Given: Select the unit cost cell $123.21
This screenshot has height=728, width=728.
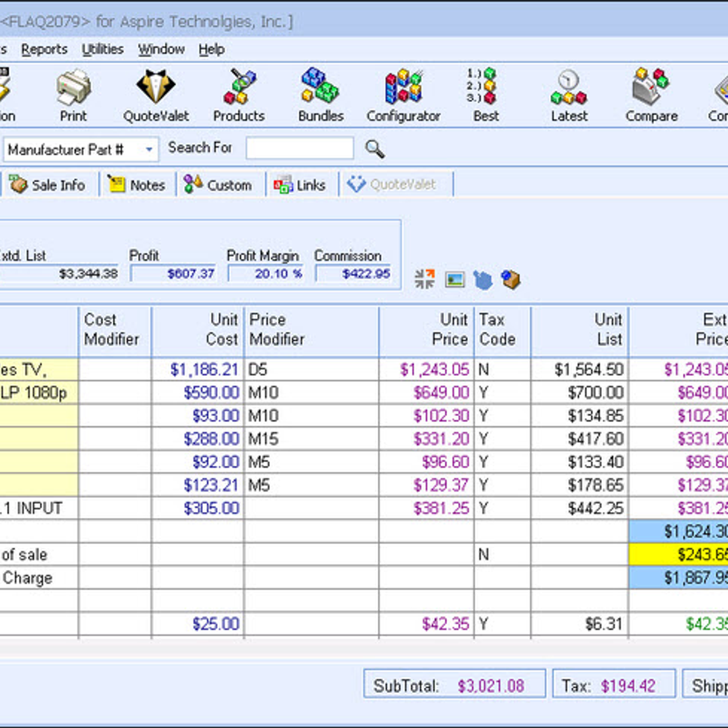Looking at the screenshot, I should pos(197,485).
